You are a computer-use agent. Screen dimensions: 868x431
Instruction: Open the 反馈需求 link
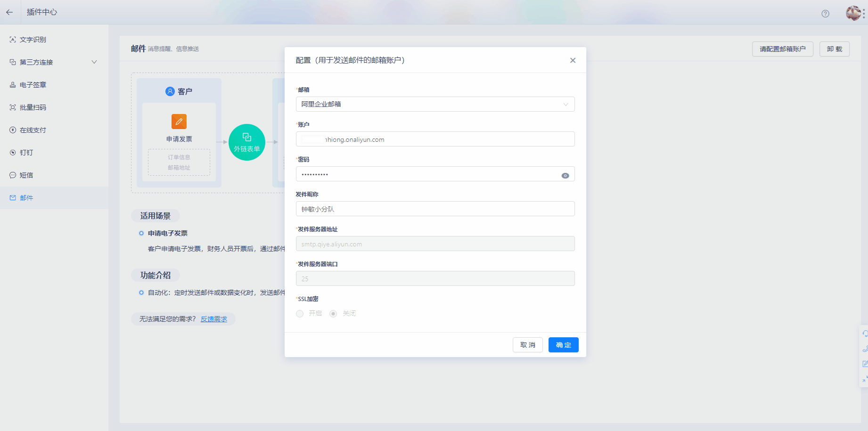pos(214,319)
